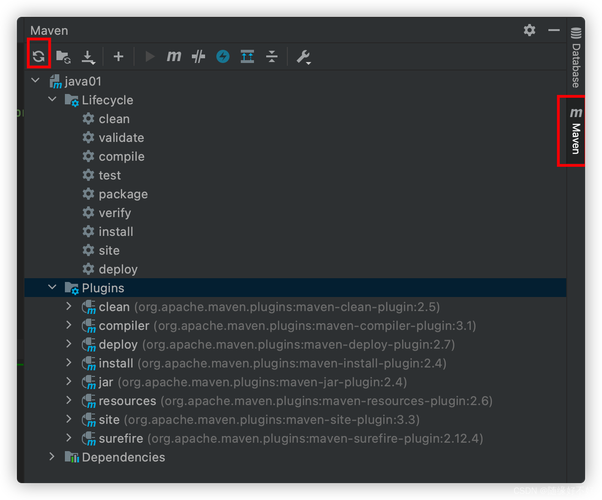The height and width of the screenshot is (500, 602).
Task: Click gear icon beside compile phase
Action: [x=88, y=156]
